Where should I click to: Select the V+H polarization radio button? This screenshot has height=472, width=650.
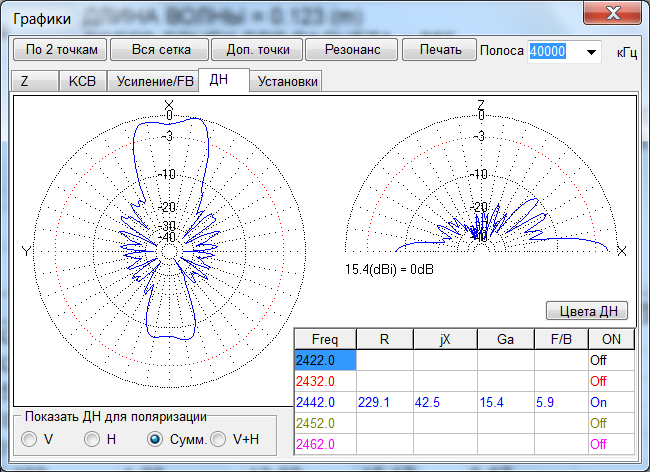pos(218,438)
